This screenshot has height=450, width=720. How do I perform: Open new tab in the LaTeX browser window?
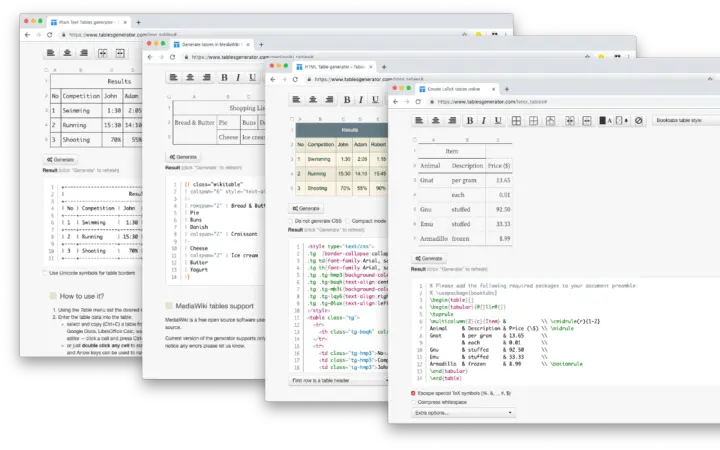tap(507, 89)
